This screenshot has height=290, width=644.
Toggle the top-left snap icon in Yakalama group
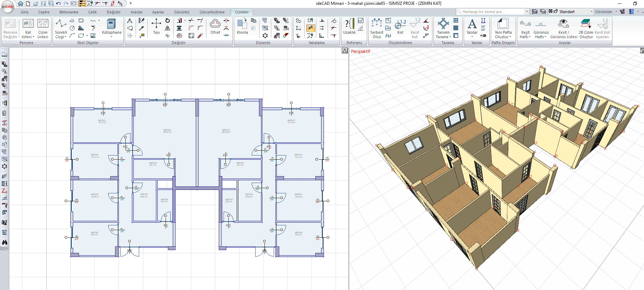pos(298,21)
